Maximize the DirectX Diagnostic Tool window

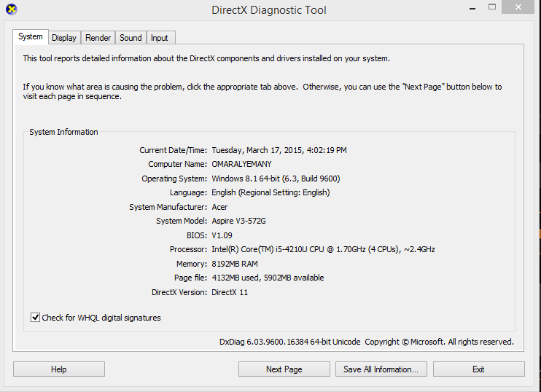click(x=492, y=7)
